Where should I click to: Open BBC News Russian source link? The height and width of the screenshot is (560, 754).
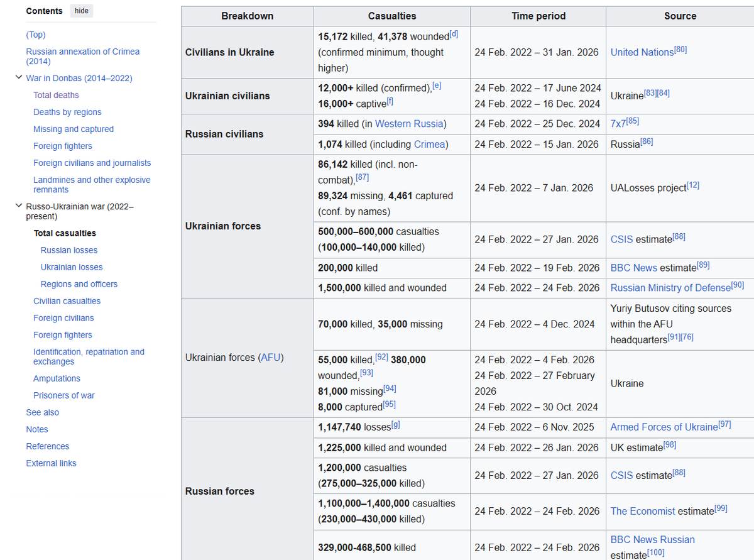(x=653, y=540)
